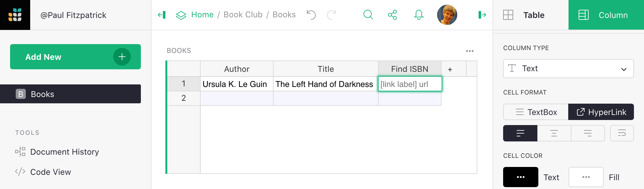The image size is (644, 189).
Task: Expand the right panel with the arrow icon
Action: (x=482, y=14)
